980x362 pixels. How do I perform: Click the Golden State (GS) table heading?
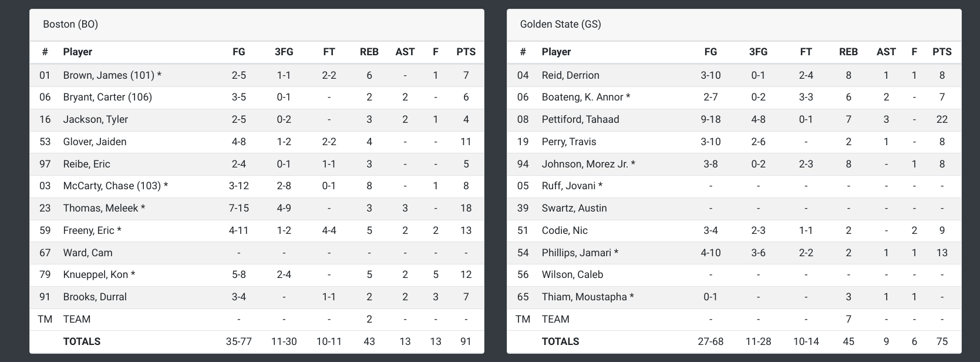point(560,24)
